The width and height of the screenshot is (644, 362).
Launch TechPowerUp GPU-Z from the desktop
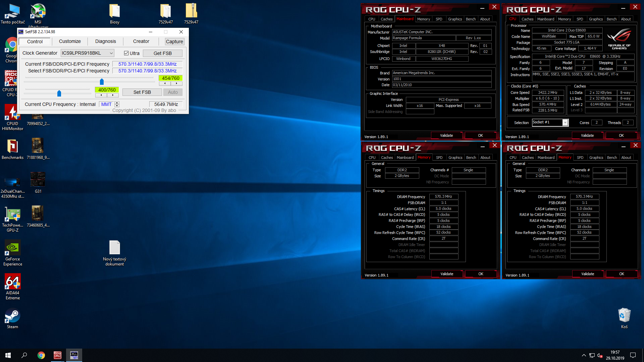point(12,219)
